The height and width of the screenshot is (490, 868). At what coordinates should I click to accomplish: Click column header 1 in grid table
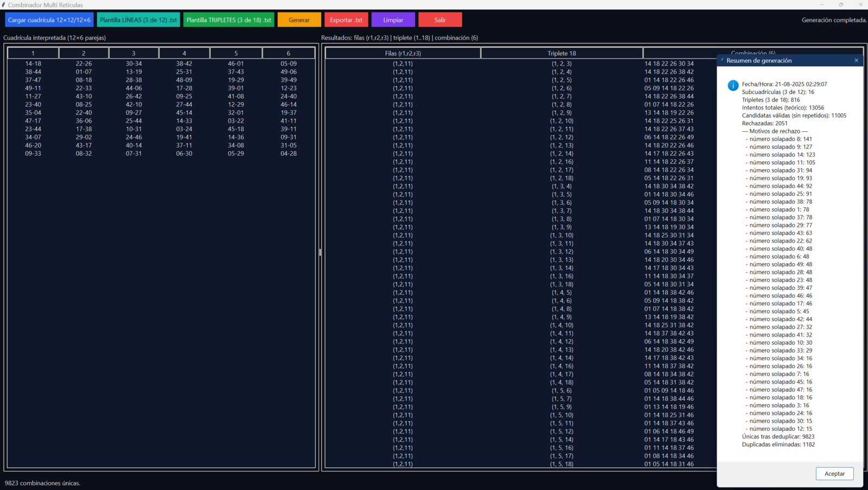pyautogui.click(x=33, y=53)
